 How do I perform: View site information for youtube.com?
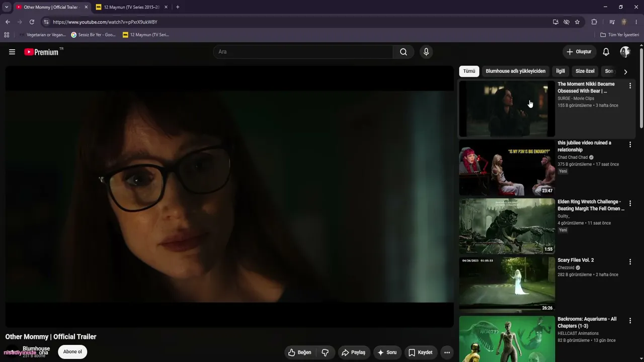(46, 22)
